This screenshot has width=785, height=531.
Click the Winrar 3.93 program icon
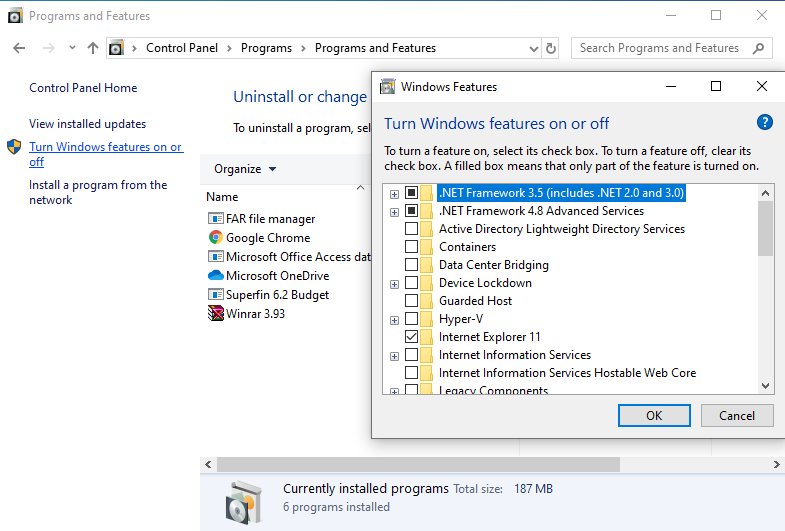tap(215, 314)
